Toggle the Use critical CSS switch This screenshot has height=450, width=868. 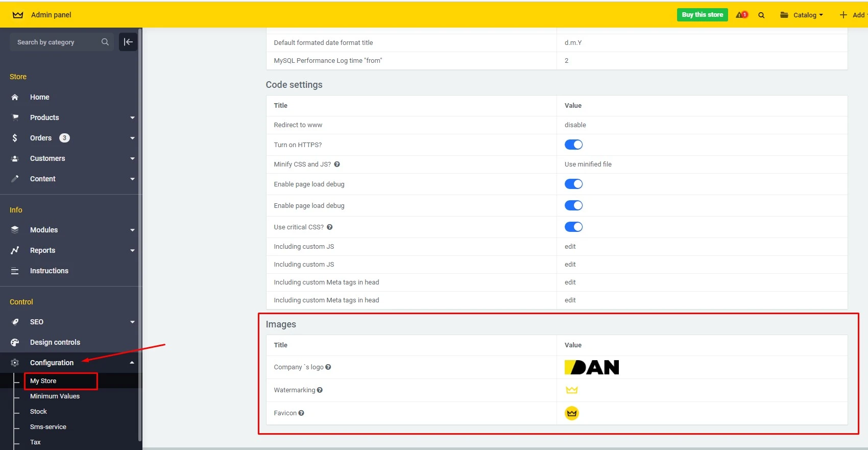point(573,227)
